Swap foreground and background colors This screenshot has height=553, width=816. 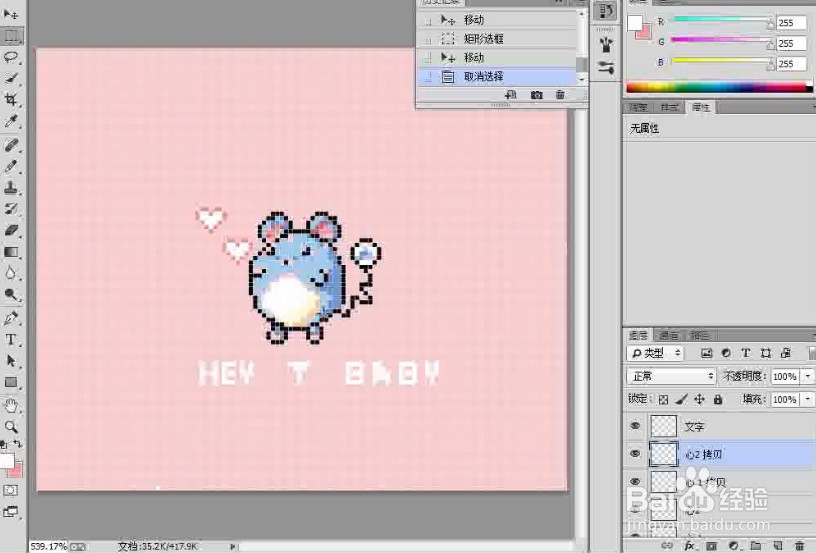pos(18,444)
